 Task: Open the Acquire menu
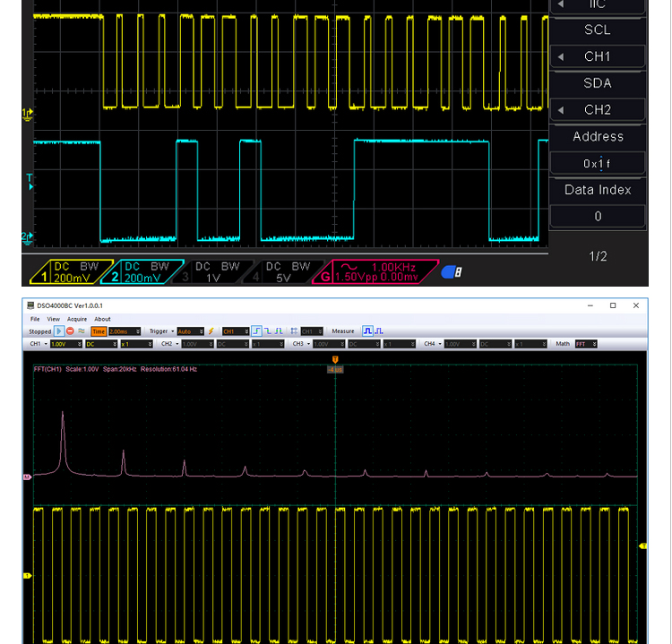77,319
